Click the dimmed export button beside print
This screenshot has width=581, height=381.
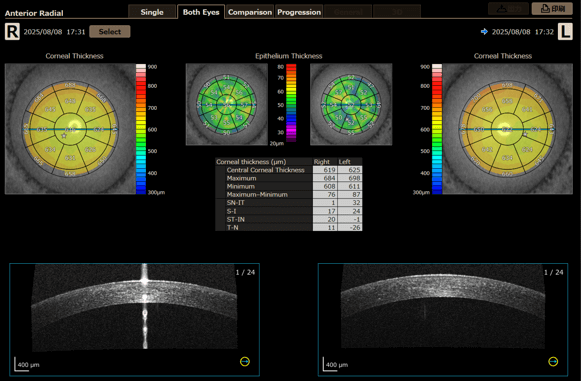coord(508,9)
